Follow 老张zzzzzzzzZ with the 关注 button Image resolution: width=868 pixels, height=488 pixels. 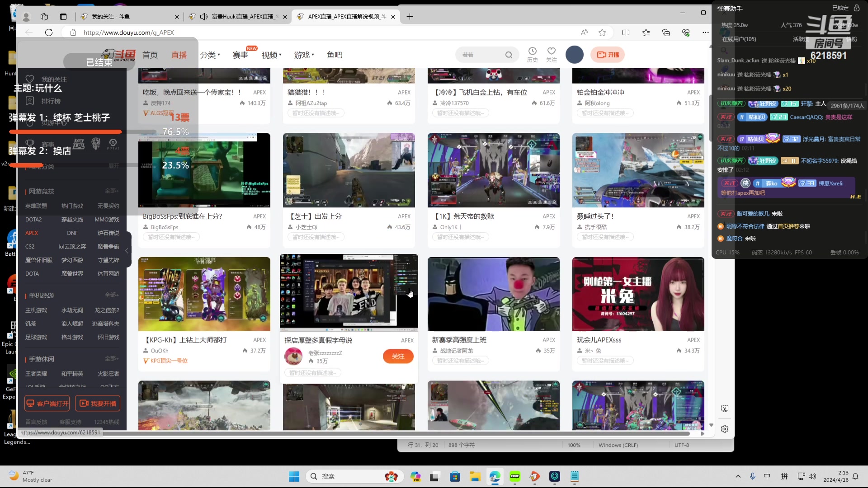coord(398,357)
